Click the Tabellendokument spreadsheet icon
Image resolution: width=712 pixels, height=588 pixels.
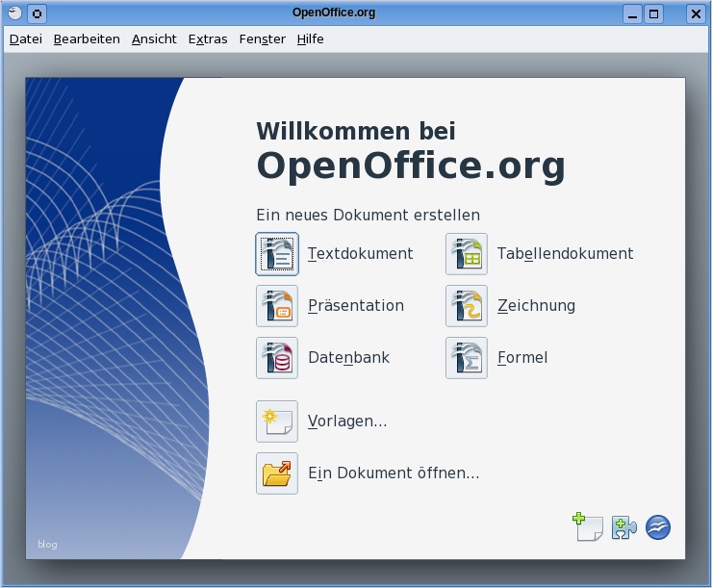coord(467,254)
